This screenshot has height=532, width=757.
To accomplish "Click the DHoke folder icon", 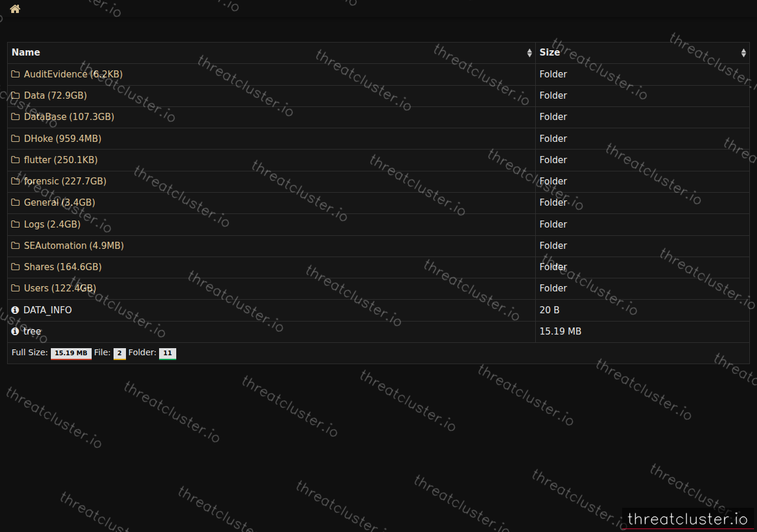I will [x=15, y=139].
